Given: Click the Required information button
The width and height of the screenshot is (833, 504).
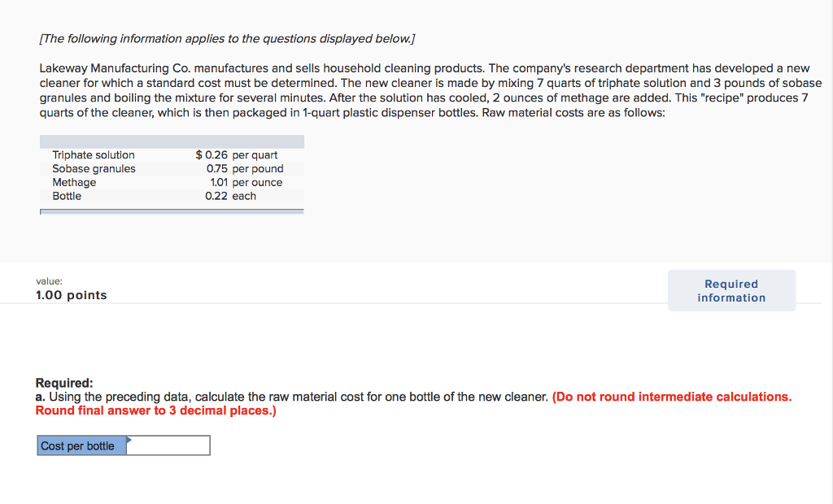Looking at the screenshot, I should coord(731,290).
